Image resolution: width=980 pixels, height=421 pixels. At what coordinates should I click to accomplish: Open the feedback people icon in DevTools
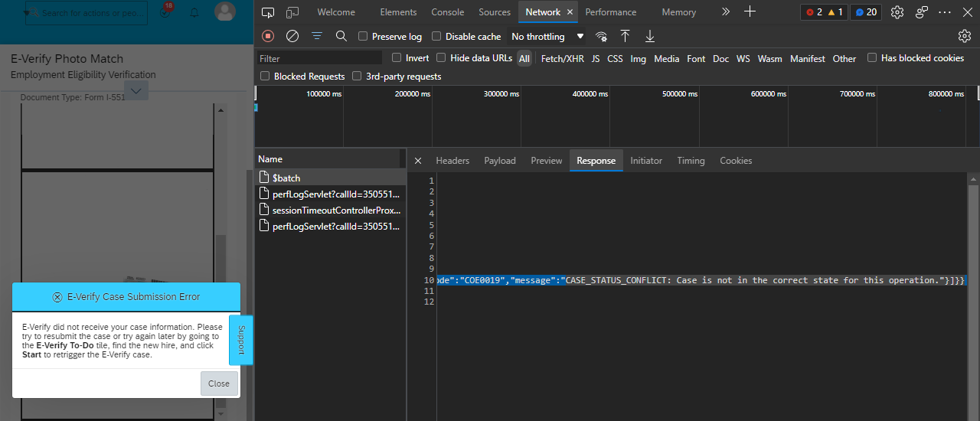coord(922,12)
